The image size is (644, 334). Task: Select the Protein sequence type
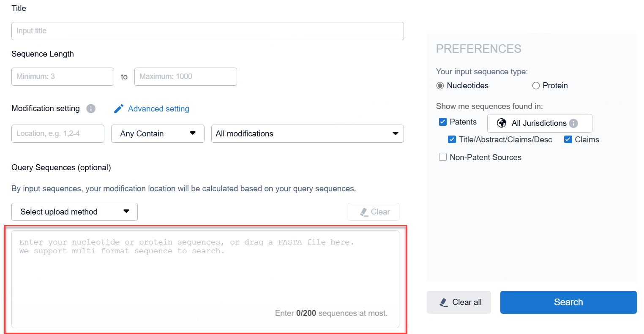pyautogui.click(x=536, y=86)
